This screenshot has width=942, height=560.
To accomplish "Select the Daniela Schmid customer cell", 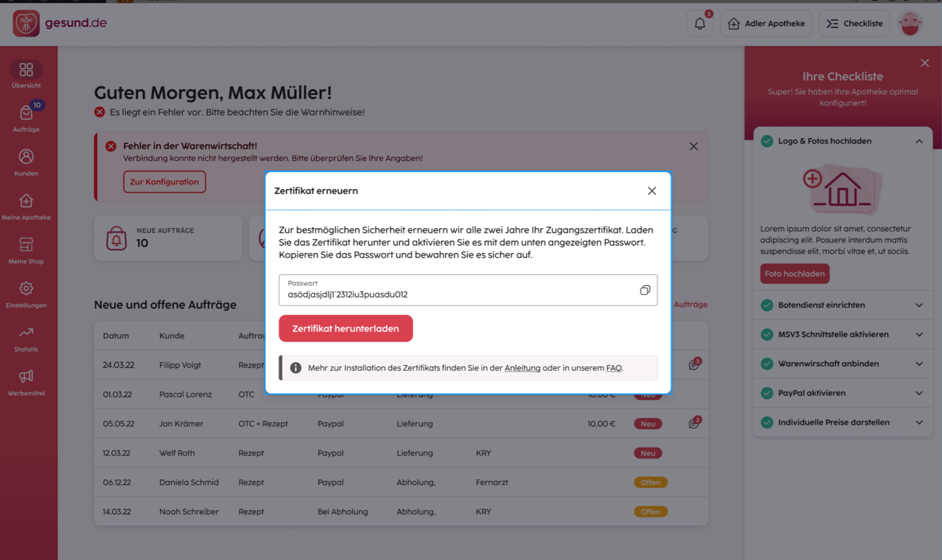I will (189, 482).
